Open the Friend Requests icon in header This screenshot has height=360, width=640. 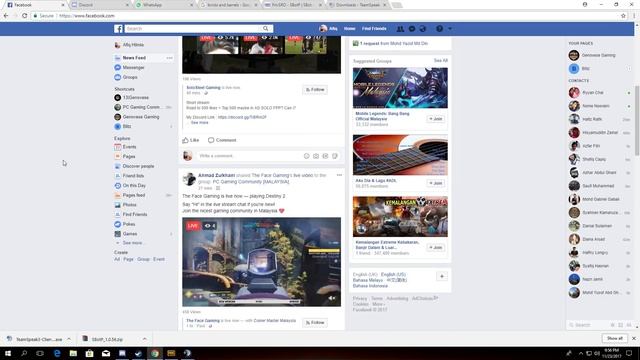(400, 29)
